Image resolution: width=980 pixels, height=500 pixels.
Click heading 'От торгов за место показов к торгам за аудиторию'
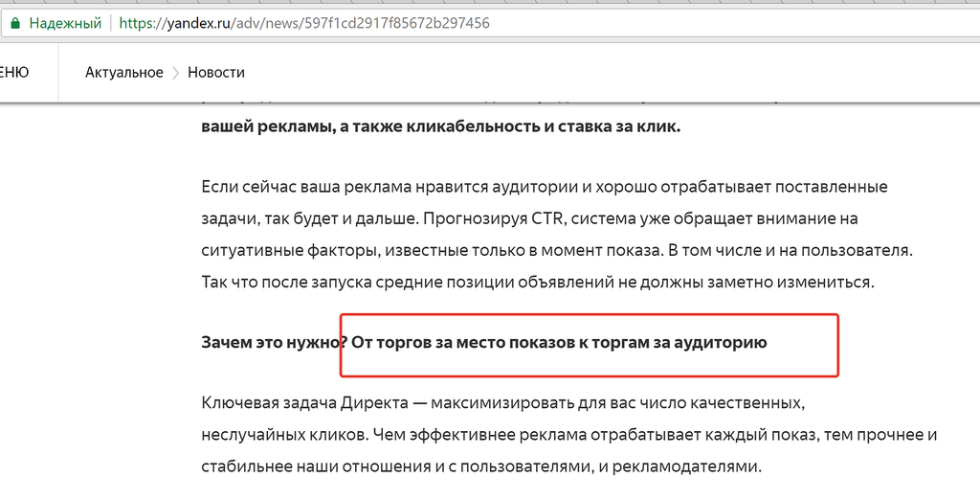pyautogui.click(x=559, y=342)
